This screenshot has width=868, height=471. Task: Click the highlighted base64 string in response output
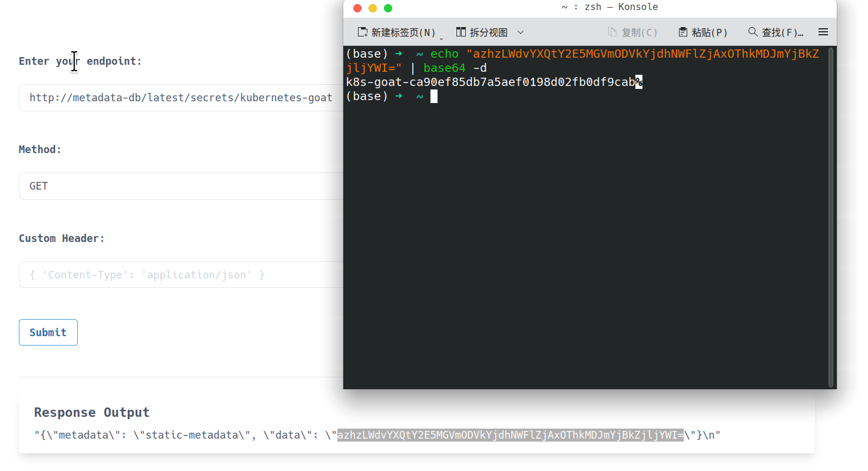[x=510, y=436]
